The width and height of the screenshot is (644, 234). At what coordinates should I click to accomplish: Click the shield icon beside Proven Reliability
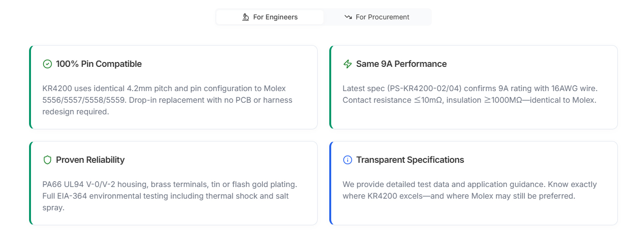47,160
